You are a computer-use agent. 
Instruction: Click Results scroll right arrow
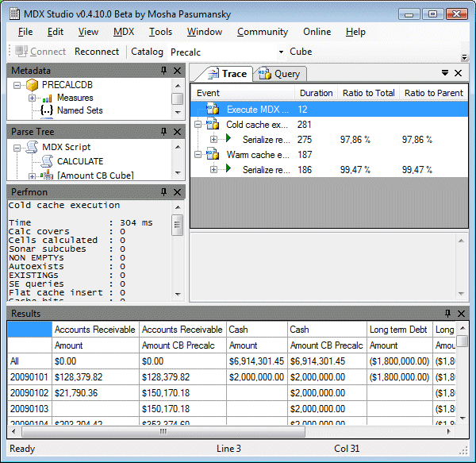[449, 431]
